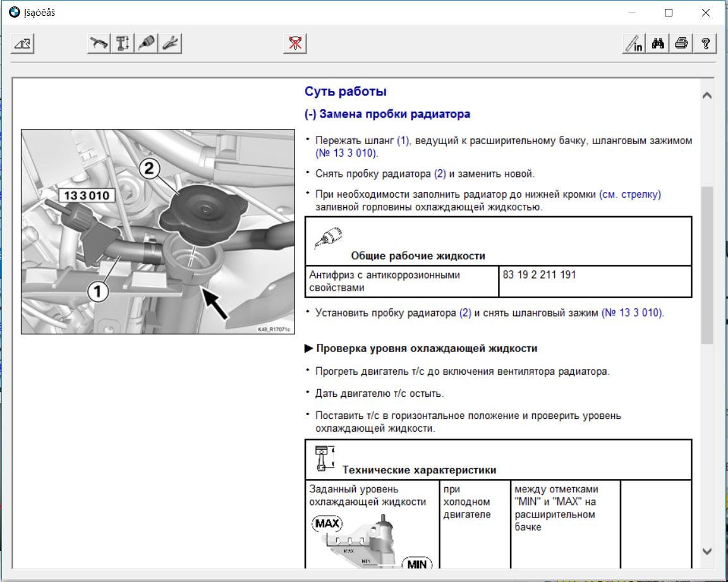This screenshot has height=582, width=728.
Task: Open technical data caliper icon
Action: click(122, 44)
